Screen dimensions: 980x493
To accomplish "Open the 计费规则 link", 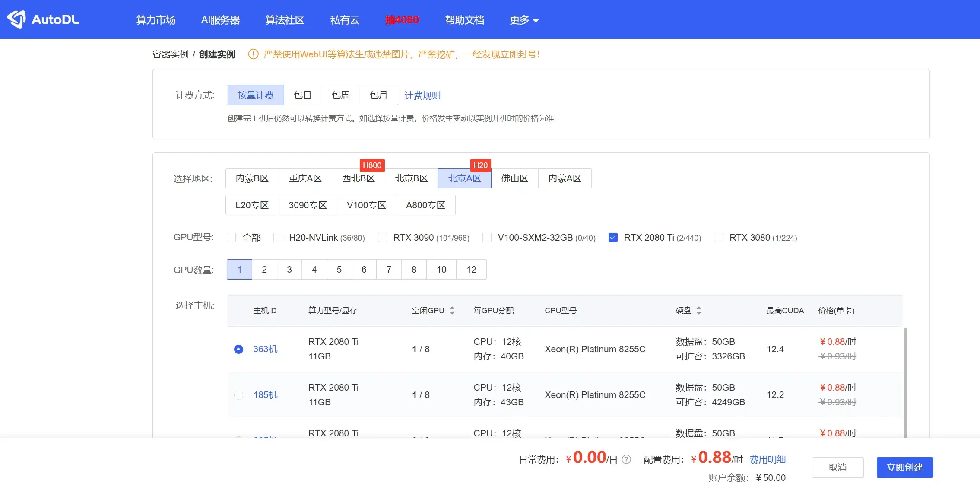I will click(x=422, y=95).
